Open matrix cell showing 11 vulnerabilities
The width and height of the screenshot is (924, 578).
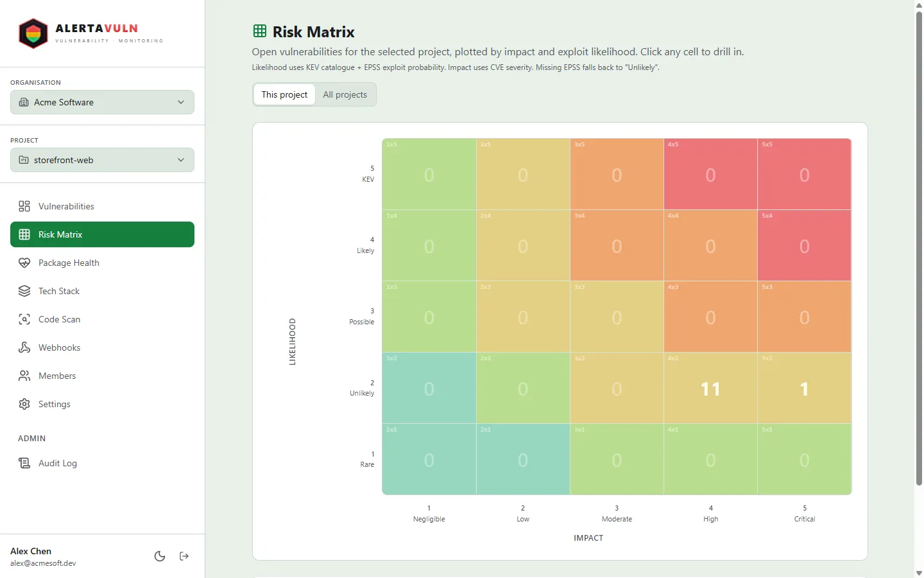[x=710, y=388]
